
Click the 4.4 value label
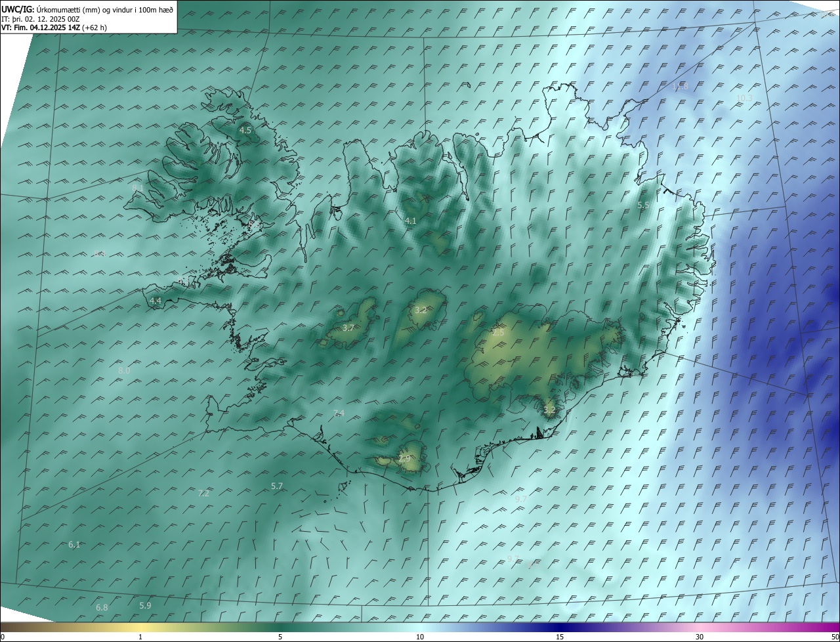[x=156, y=301]
